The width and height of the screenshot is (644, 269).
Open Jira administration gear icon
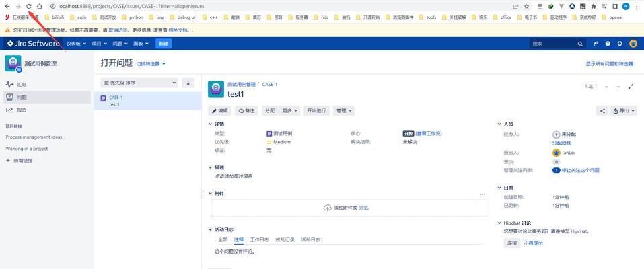[620, 44]
